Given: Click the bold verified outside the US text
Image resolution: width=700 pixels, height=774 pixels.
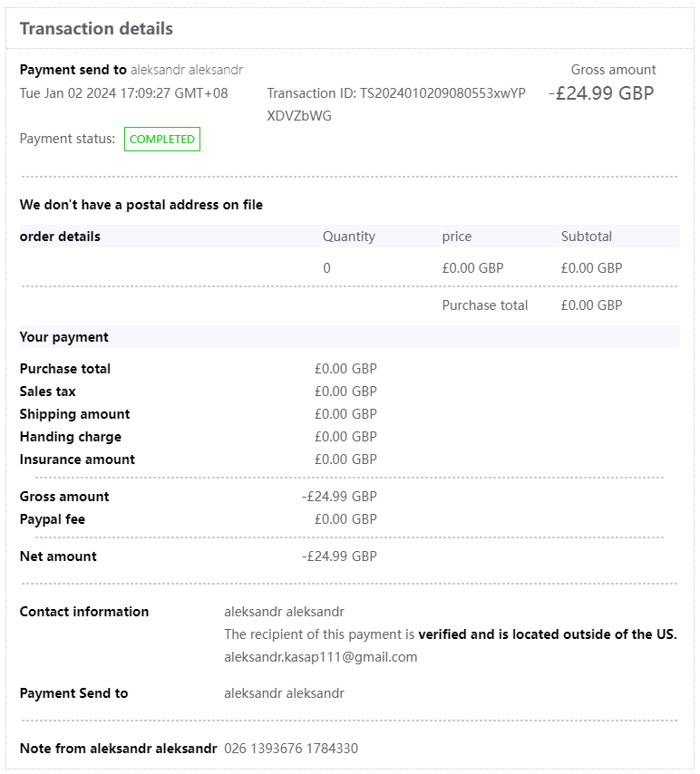Looking at the screenshot, I should coord(548,634).
